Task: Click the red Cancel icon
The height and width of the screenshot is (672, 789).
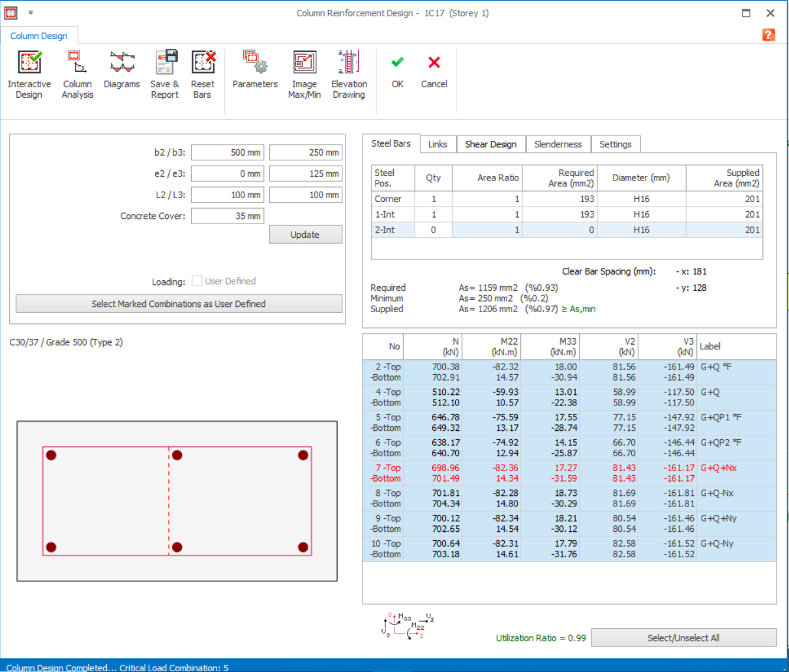Action: [x=434, y=63]
